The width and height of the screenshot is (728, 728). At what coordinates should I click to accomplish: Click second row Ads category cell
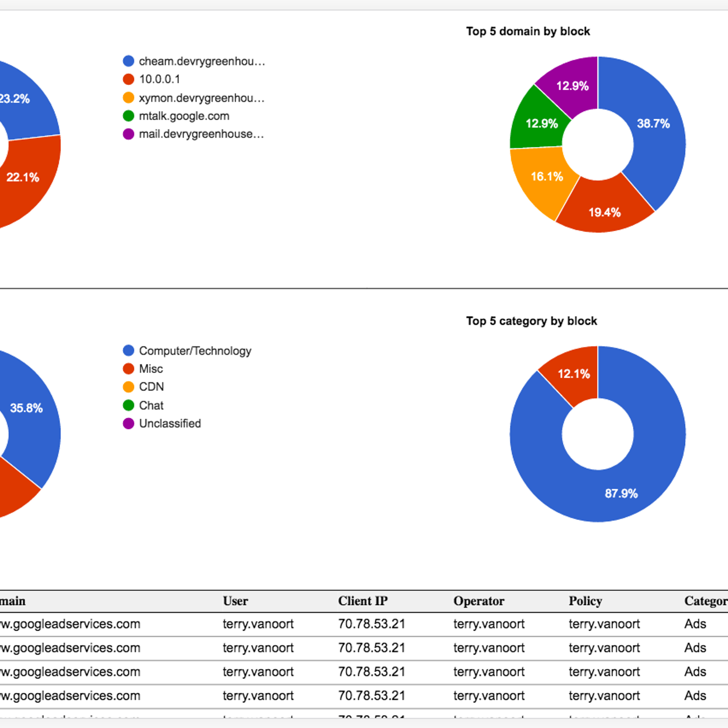click(695, 648)
